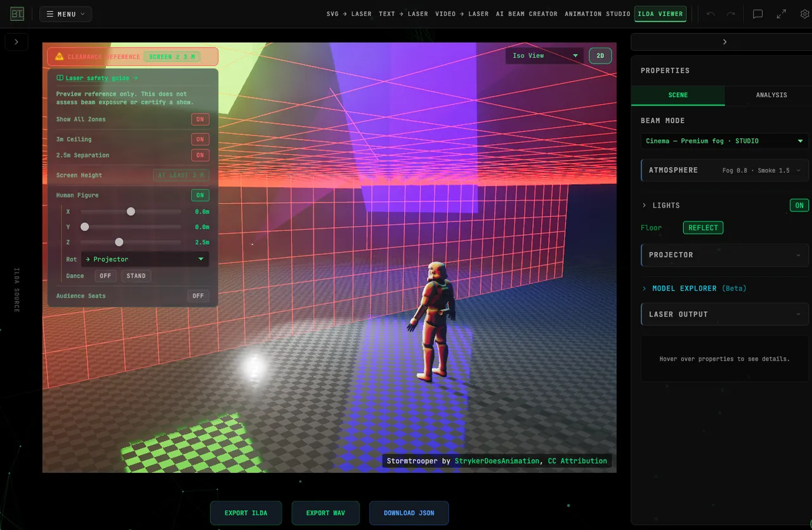The height and width of the screenshot is (530, 812).
Task: Click the Stormtrooper figure in viewport
Action: coord(433,321)
